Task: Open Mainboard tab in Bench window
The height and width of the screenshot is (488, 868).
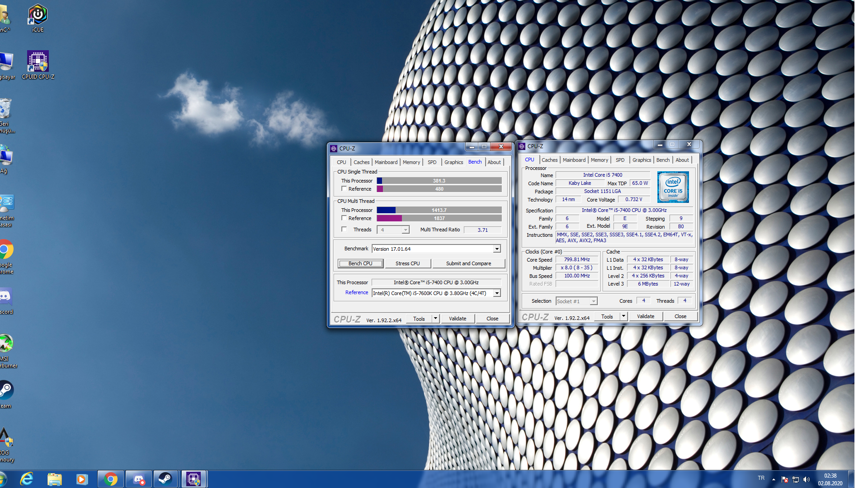Action: coord(386,162)
